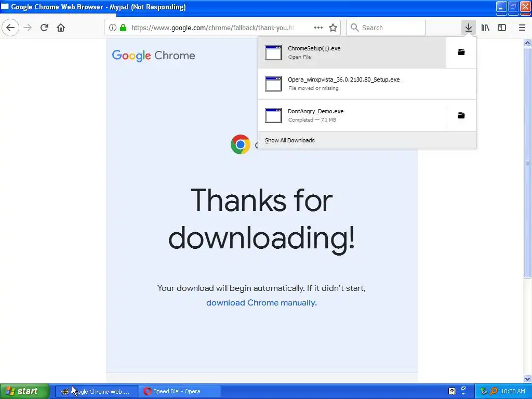This screenshot has width=532, height=399.
Task: Go back with the back arrow button
Action: [x=10, y=28]
